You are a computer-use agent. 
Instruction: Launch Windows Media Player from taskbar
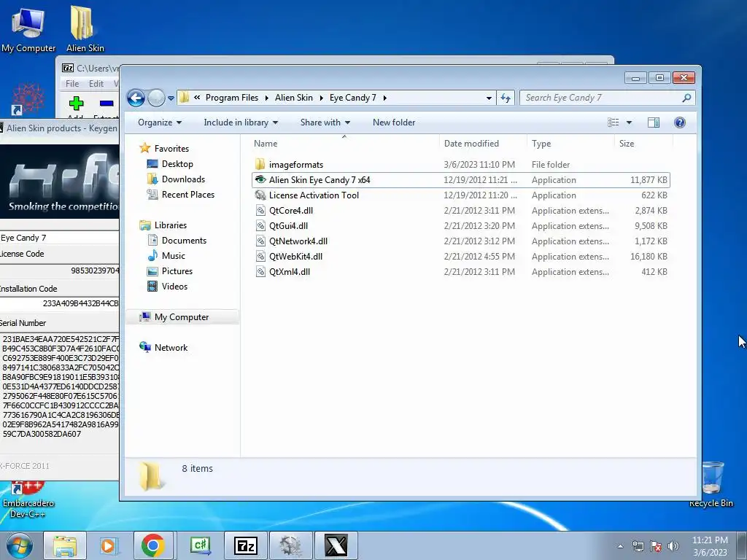(109, 545)
